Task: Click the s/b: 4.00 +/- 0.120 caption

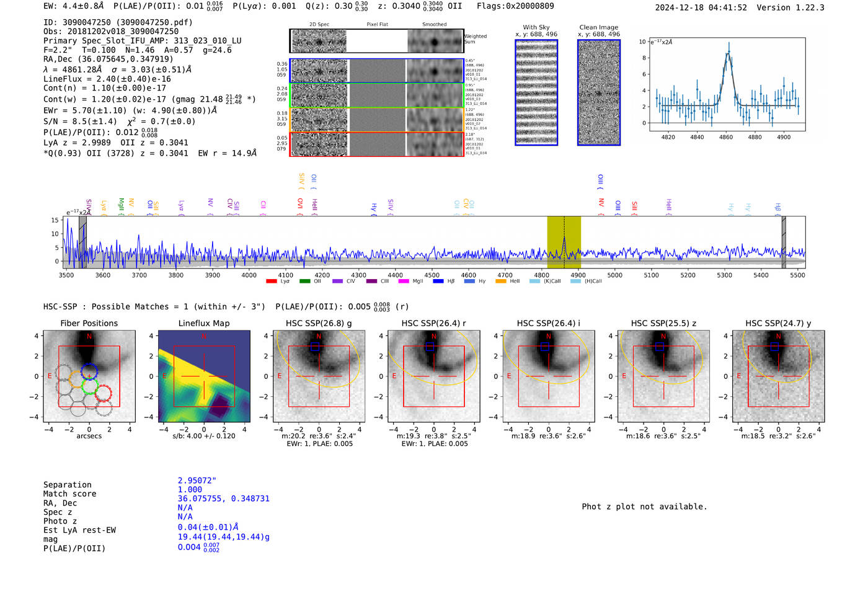Action: [204, 436]
